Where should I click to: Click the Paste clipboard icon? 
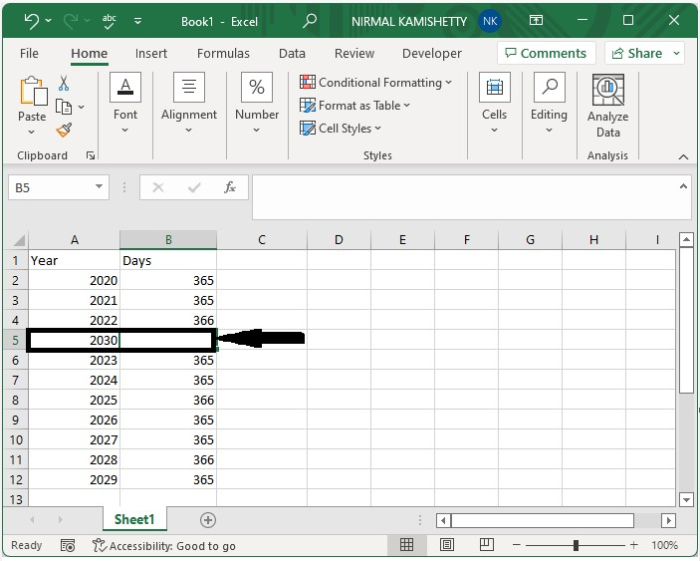(33, 91)
